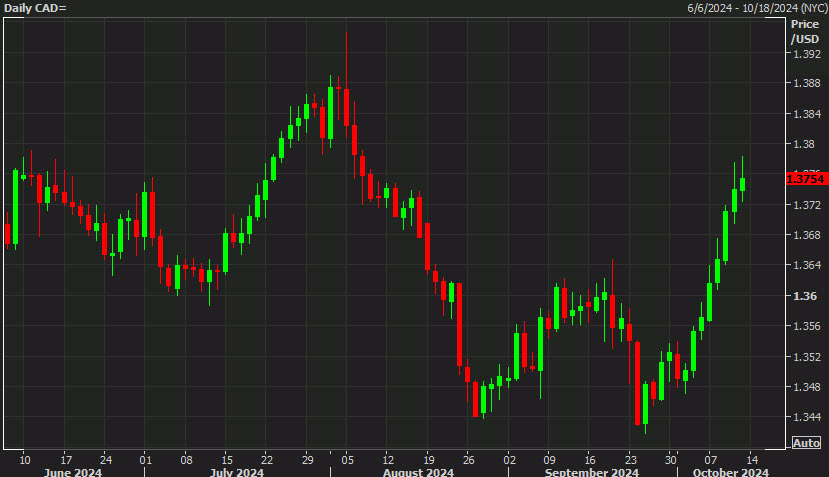Click the 10 June date tick
This screenshot has height=477, width=829.
coord(25,460)
